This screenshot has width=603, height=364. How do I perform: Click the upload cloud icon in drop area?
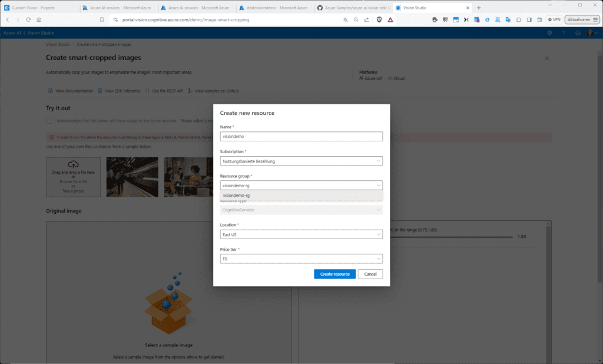[x=73, y=164]
